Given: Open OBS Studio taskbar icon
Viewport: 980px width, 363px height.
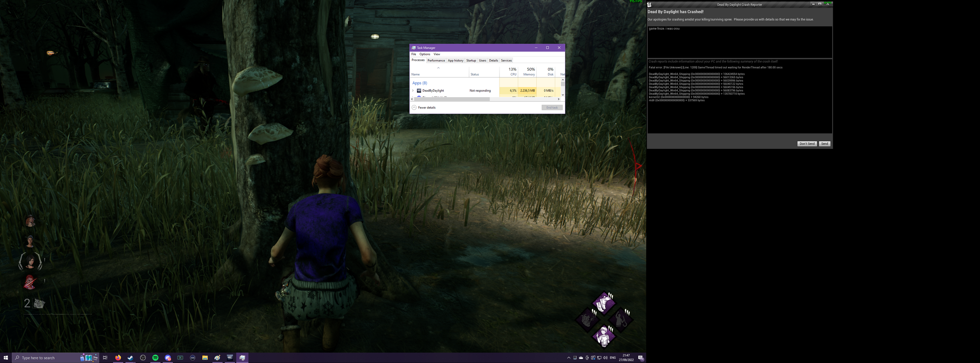Looking at the screenshot, I should pyautogui.click(x=143, y=358).
